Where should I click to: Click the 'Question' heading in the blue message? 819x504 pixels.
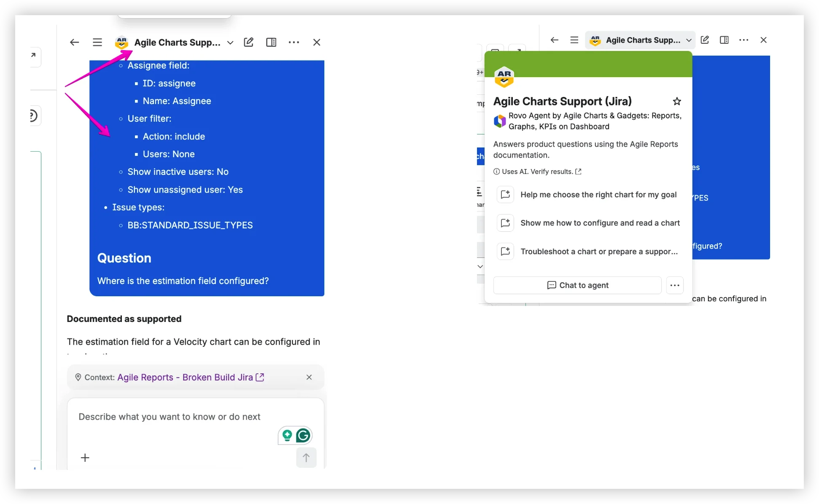coord(124,258)
